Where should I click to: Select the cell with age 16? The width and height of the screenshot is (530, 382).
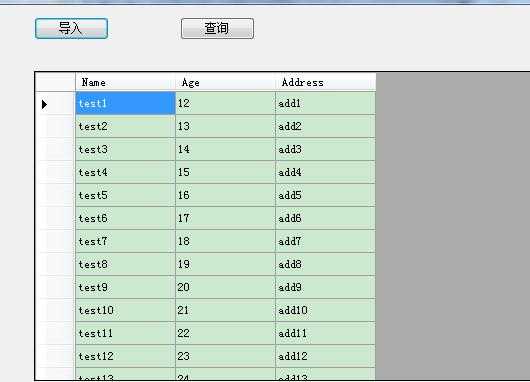tap(225, 195)
